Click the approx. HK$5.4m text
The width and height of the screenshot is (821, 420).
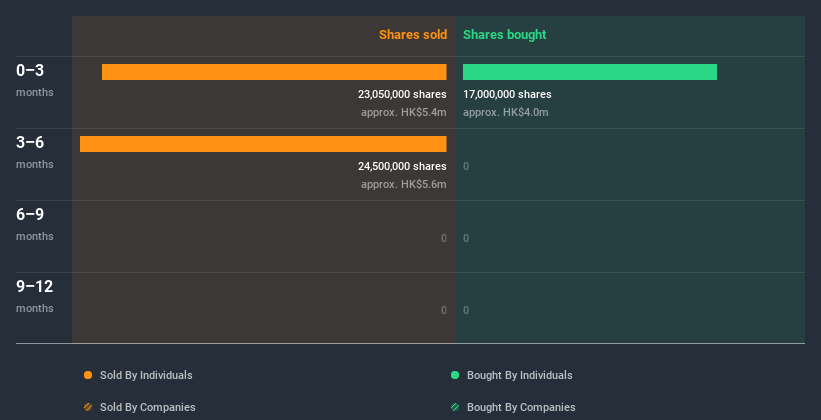coord(404,112)
